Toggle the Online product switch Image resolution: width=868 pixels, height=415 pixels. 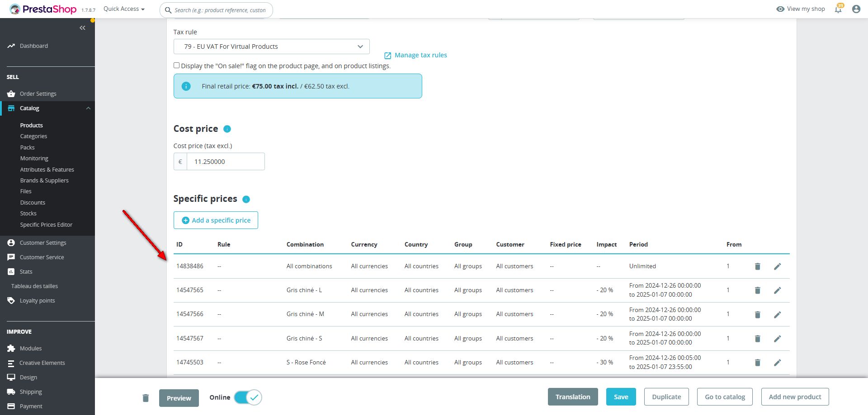[248, 397]
